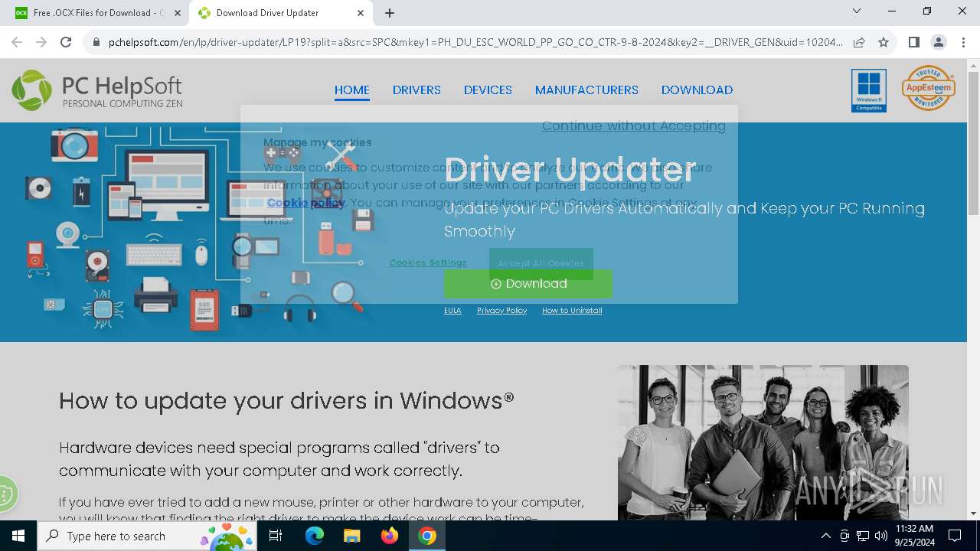Click the AppEsteem trusted badge

929,88
